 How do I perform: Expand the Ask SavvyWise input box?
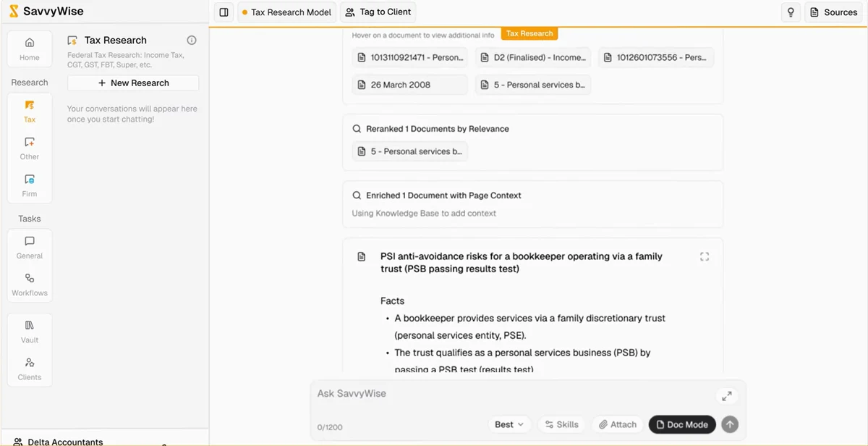click(726, 396)
